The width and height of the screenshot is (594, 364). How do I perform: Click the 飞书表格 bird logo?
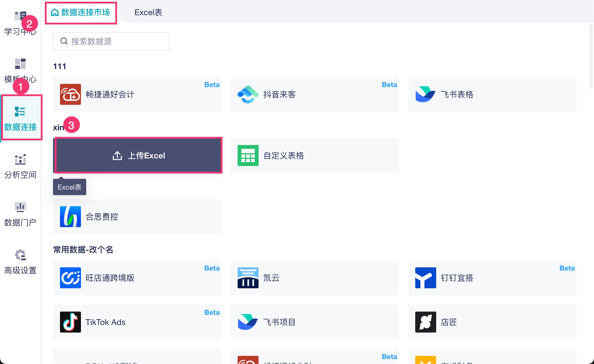[x=426, y=94]
